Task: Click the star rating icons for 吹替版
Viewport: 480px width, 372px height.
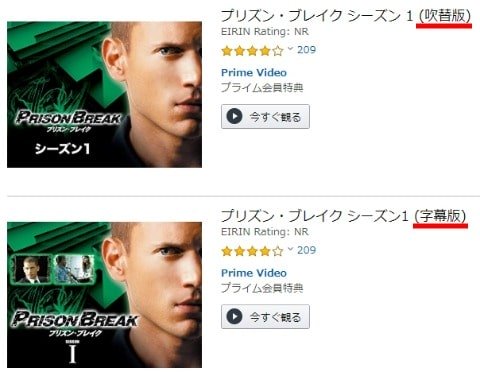Action: (252, 51)
